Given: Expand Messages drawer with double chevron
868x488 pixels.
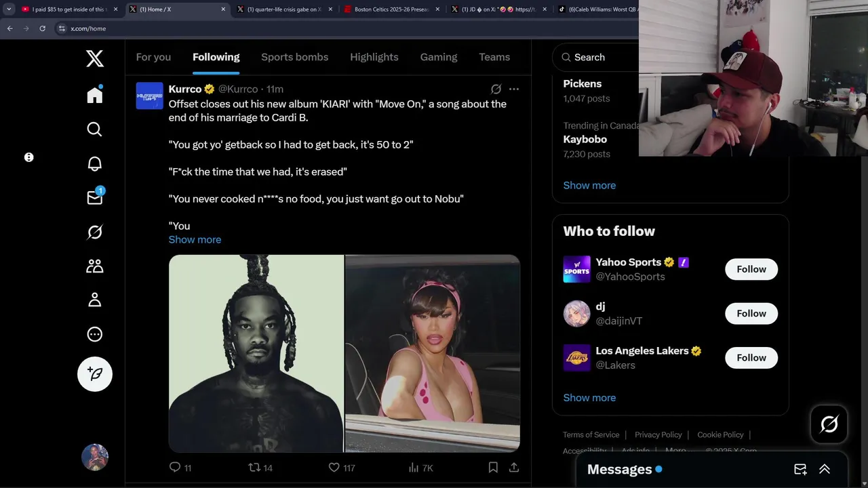Looking at the screenshot, I should [825, 469].
